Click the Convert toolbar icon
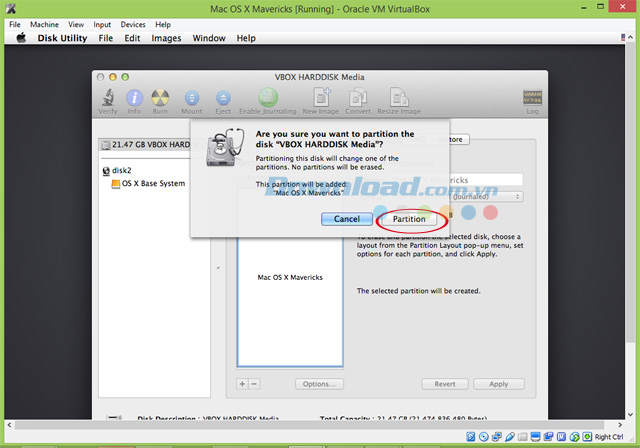 pos(358,98)
